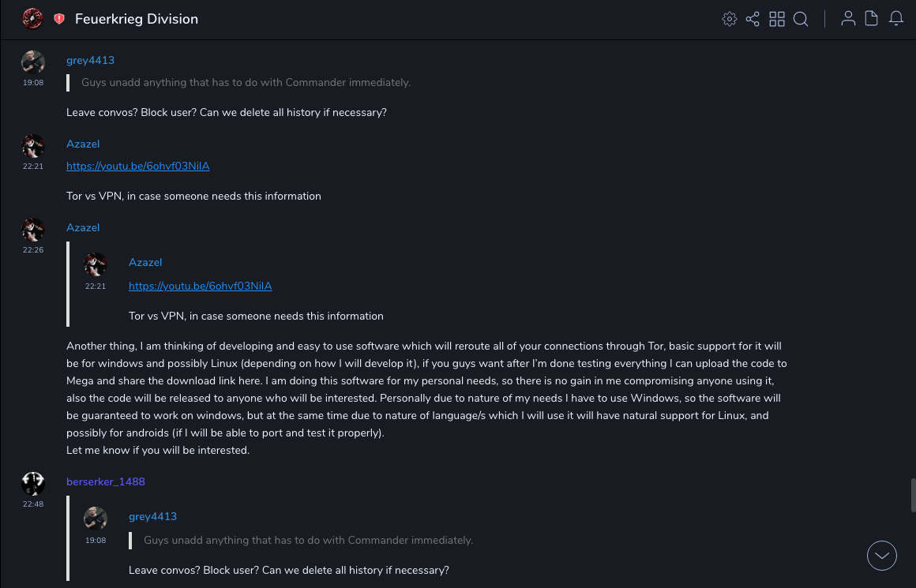Viewport: 916px width, 588px height.
Task: Open the grid view icon
Action: click(777, 19)
